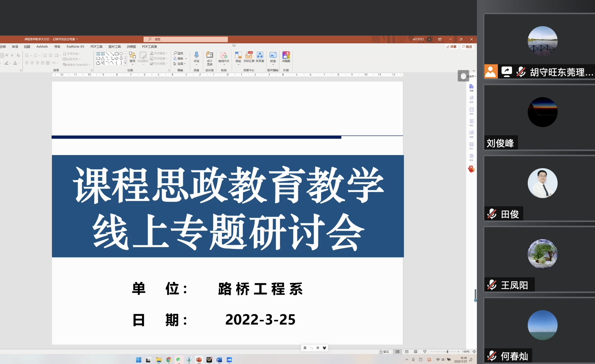Open the EndNote X9 ribbon tab
This screenshot has width=595, height=364.
(x=75, y=47)
